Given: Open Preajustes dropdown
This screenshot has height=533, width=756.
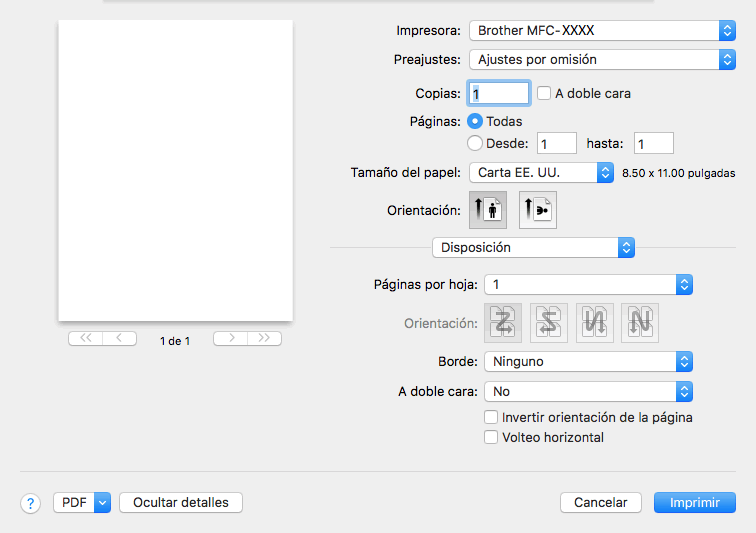Looking at the screenshot, I should (602, 59).
